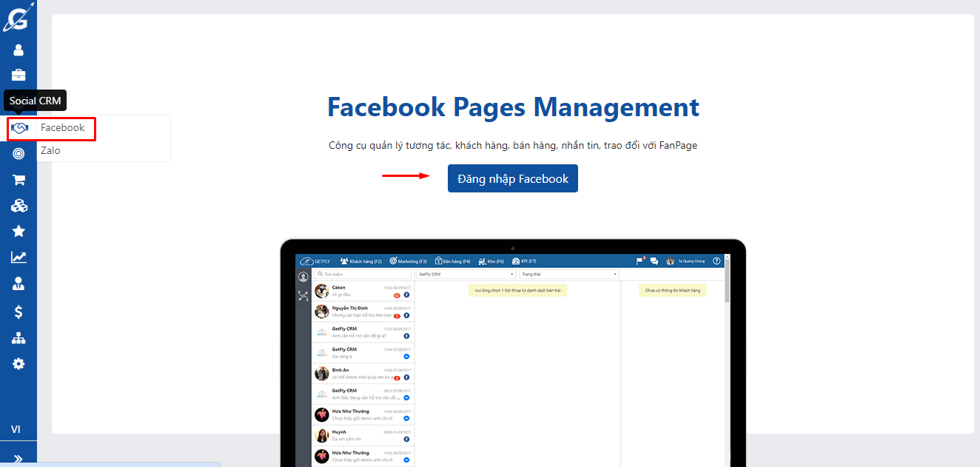Open GetFly CRM dropdown in preview mockup
This screenshot has width=980, height=467.
click(x=466, y=274)
